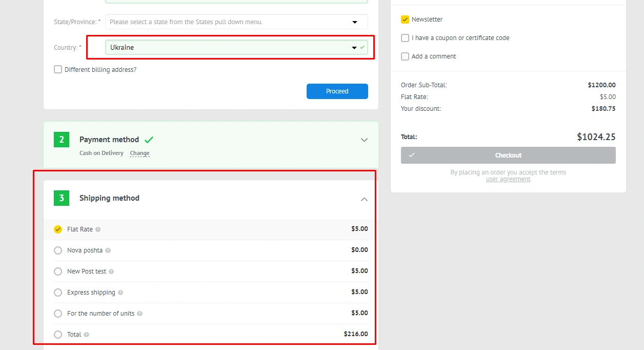Image resolution: width=644 pixels, height=350 pixels.
Task: Click help icon next to New Post test
Action: point(111,271)
